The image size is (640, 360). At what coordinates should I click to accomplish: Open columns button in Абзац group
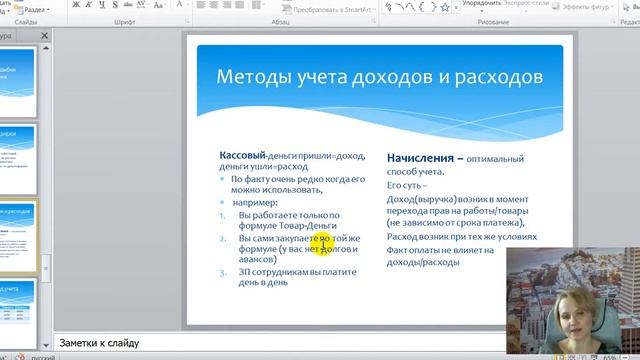pos(257,5)
